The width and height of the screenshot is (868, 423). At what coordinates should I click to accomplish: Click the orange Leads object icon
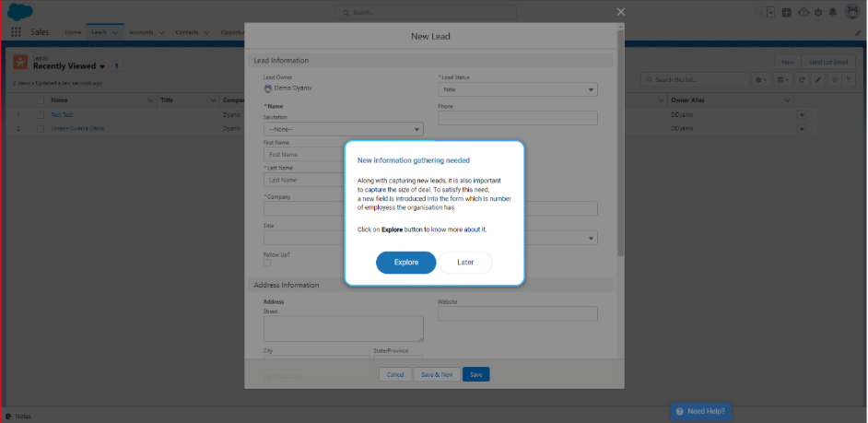click(x=20, y=62)
